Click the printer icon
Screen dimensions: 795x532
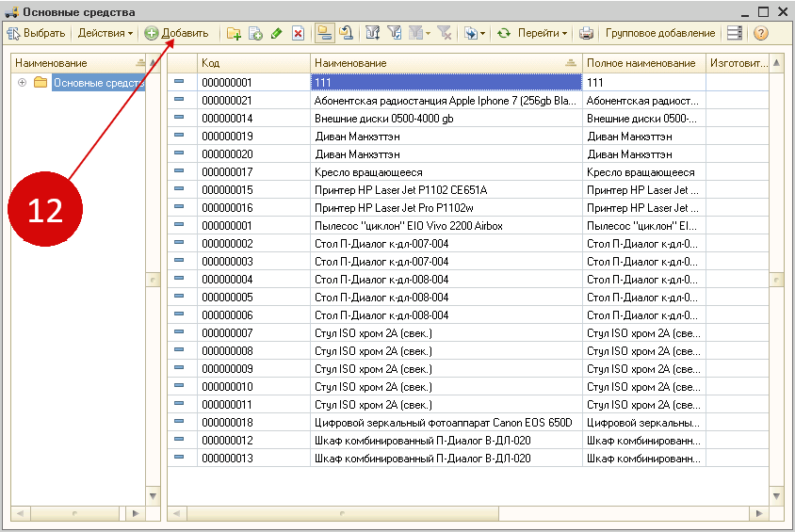pyautogui.click(x=586, y=33)
